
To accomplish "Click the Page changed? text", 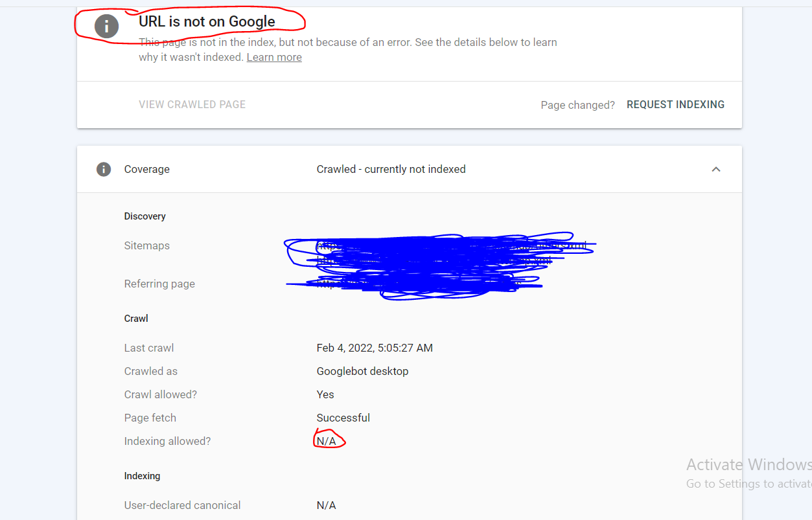I will pyautogui.click(x=577, y=105).
